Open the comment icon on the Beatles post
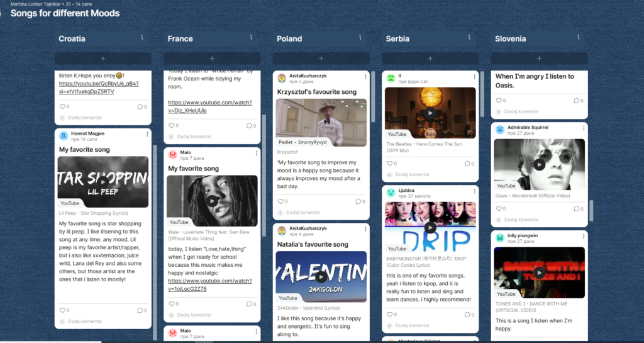This screenshot has width=644, height=343. pyautogui.click(x=467, y=164)
